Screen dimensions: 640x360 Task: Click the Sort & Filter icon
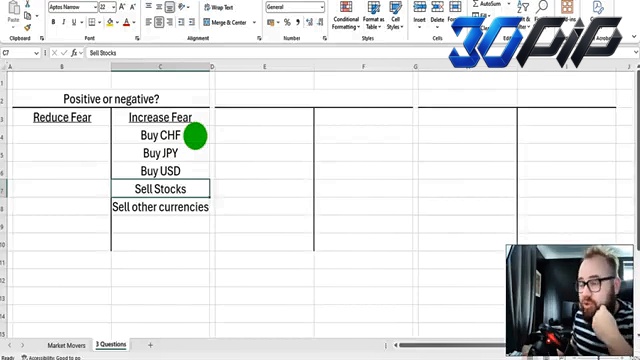(x=523, y=7)
